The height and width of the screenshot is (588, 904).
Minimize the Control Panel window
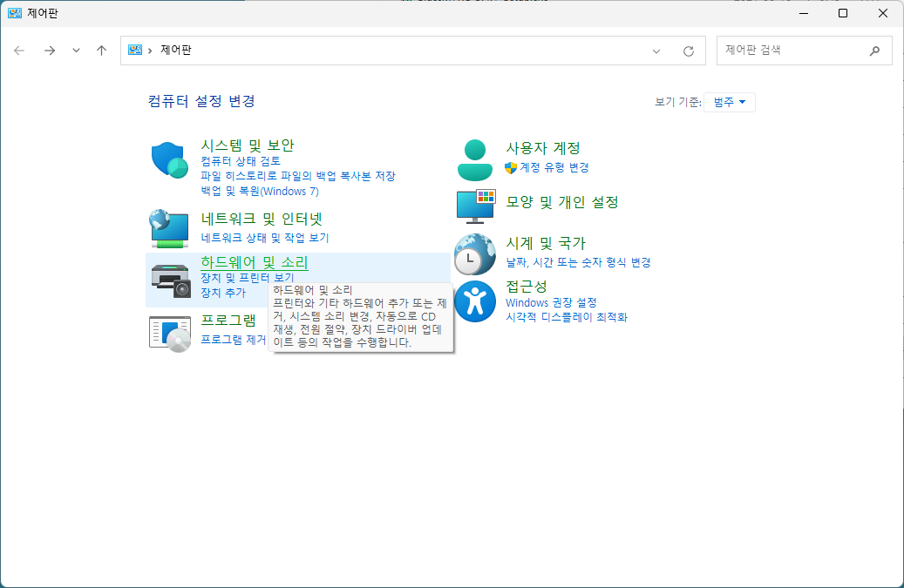tap(804, 13)
